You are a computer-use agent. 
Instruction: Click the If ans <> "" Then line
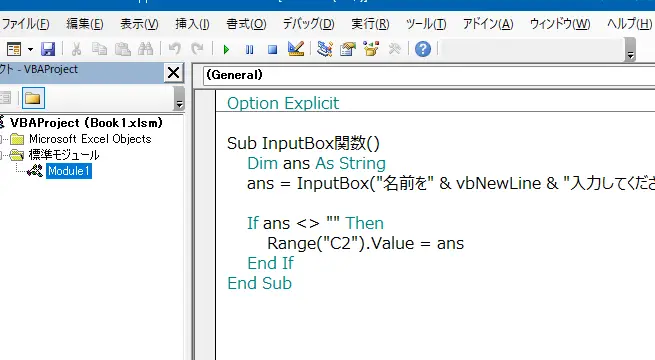[315, 223]
